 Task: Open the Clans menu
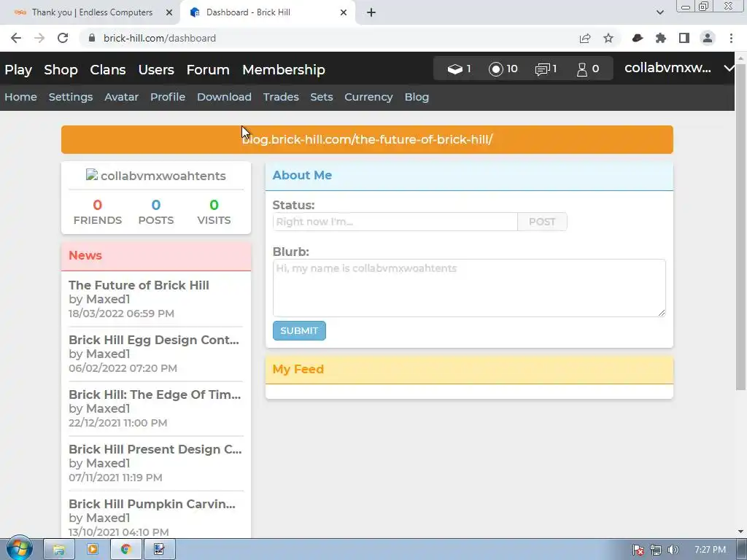[x=108, y=69]
